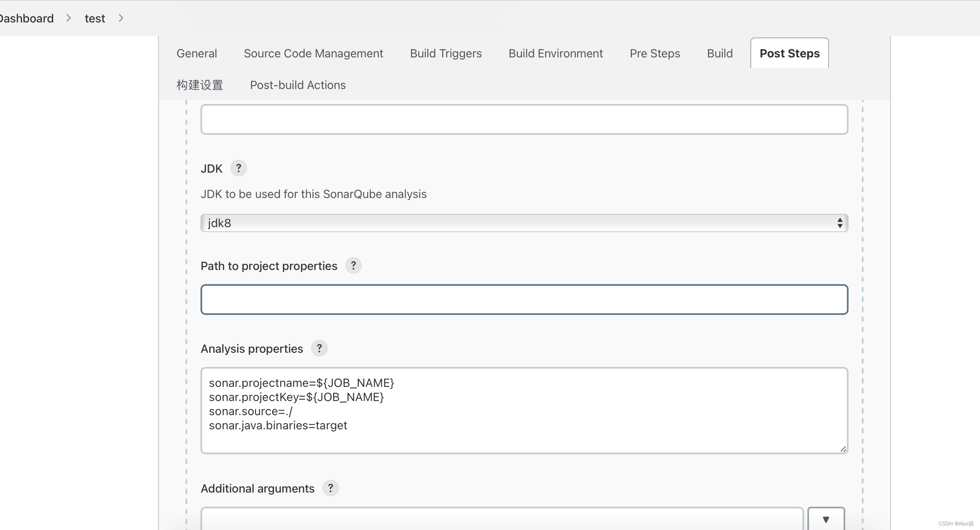Click the Additional arguments help icon
This screenshot has width=980, height=530.
pos(330,488)
